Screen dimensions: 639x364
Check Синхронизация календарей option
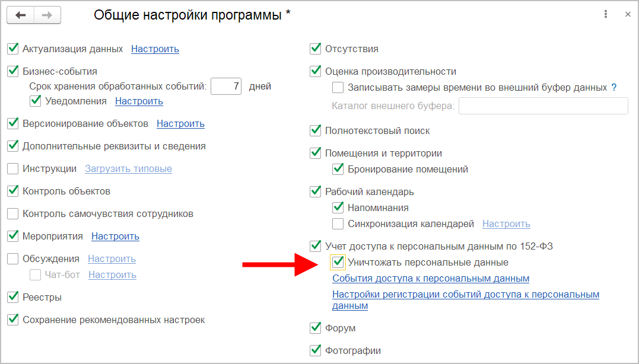pyautogui.click(x=338, y=224)
